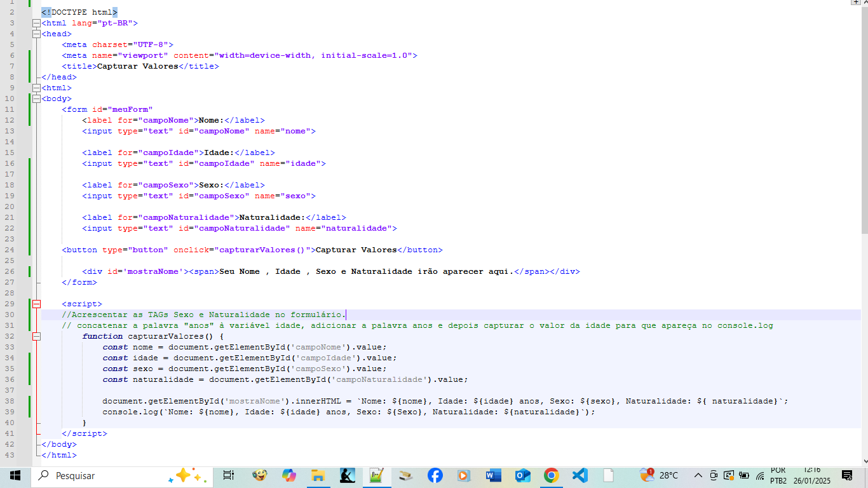Open the stacked books app in taskbar

tap(406, 475)
